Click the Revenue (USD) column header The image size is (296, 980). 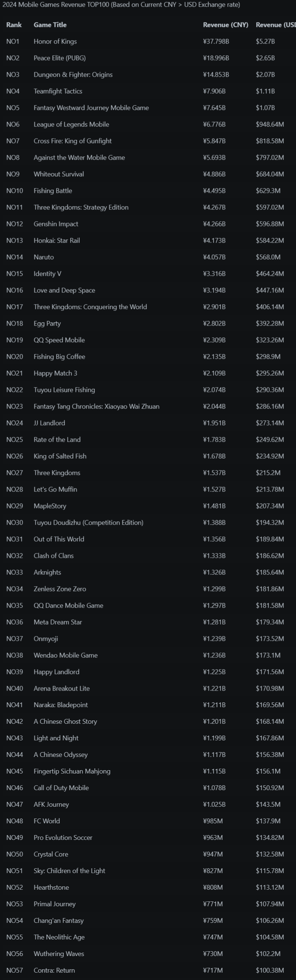(x=276, y=25)
